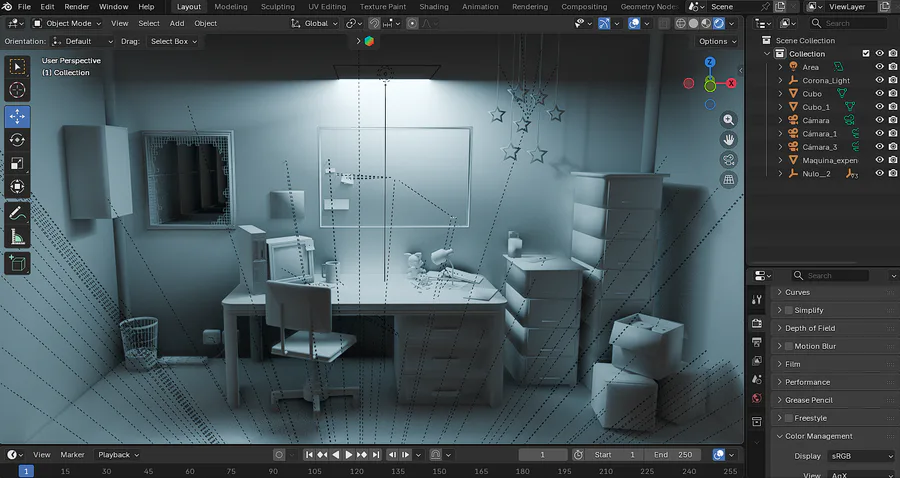
Task: Open the timeline Playback menu
Action: tap(118, 455)
